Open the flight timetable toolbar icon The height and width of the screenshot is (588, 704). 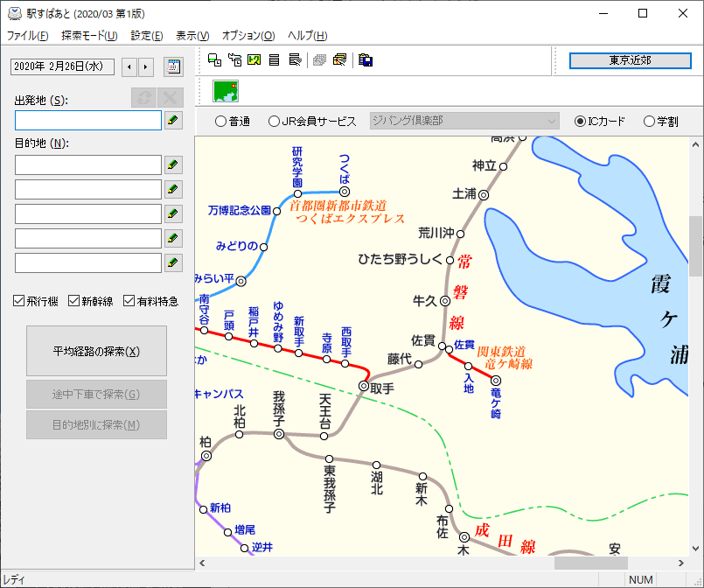coord(234,59)
